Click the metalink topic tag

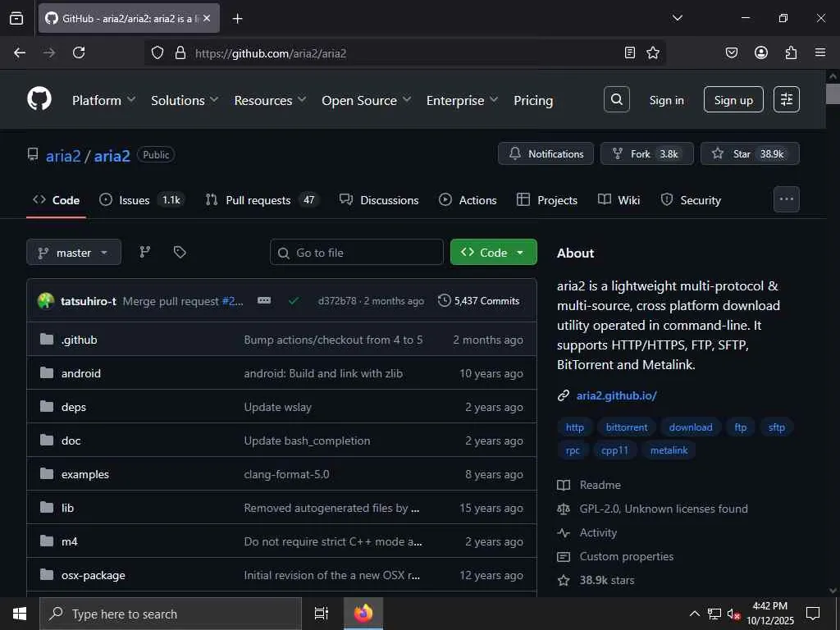(669, 450)
